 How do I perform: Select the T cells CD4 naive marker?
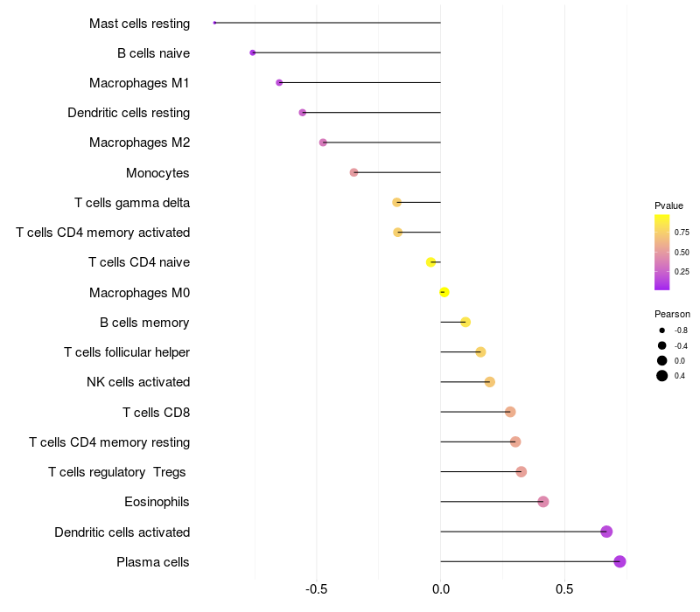(430, 261)
